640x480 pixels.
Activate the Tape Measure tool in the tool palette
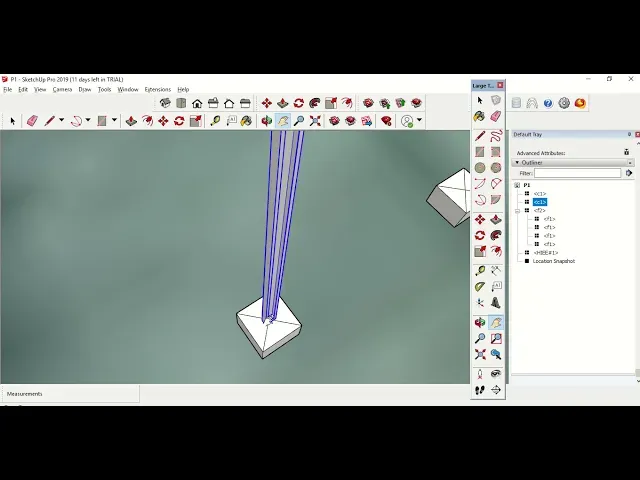480,270
